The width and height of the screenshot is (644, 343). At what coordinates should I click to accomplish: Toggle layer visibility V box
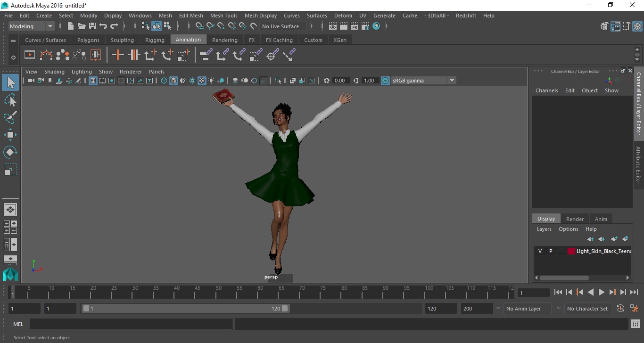tap(540, 251)
